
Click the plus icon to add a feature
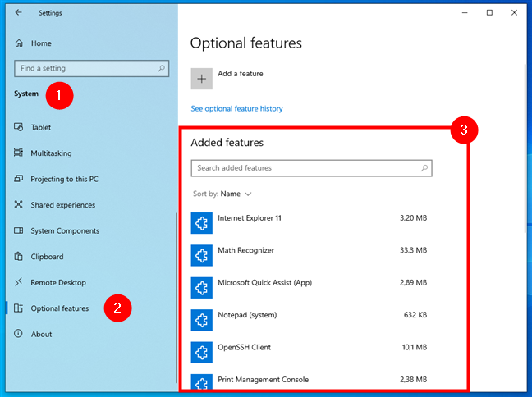click(201, 79)
